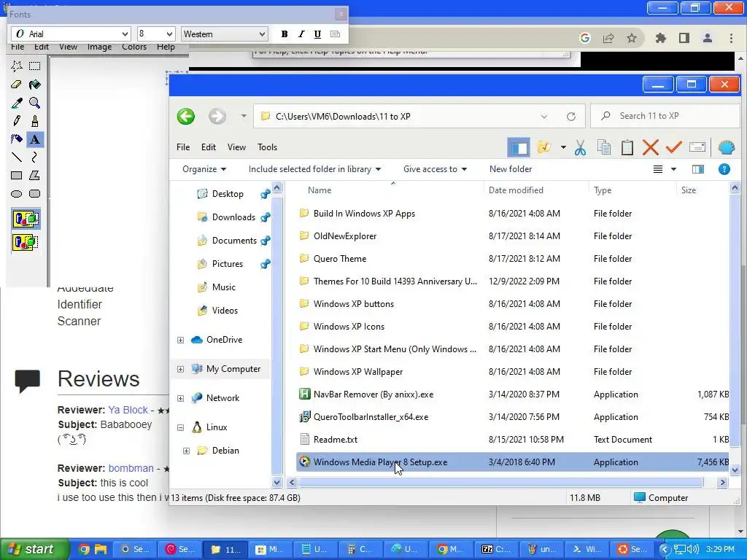Viewport: 747px width, 560px height.
Task: Open the browser extensions puzzle icon
Action: tap(661, 38)
